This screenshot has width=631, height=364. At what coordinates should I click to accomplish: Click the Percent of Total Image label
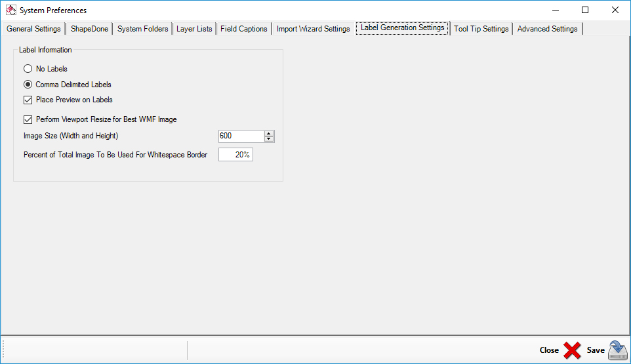(115, 155)
